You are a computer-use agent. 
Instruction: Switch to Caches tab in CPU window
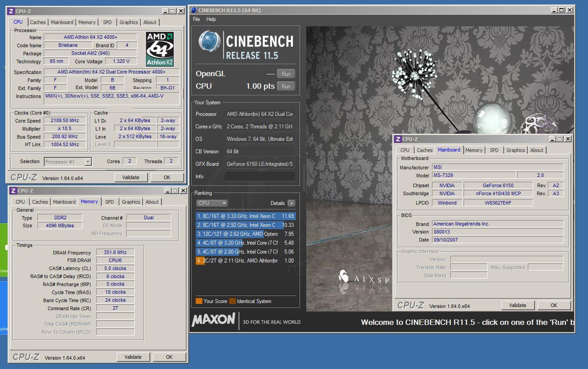click(38, 22)
